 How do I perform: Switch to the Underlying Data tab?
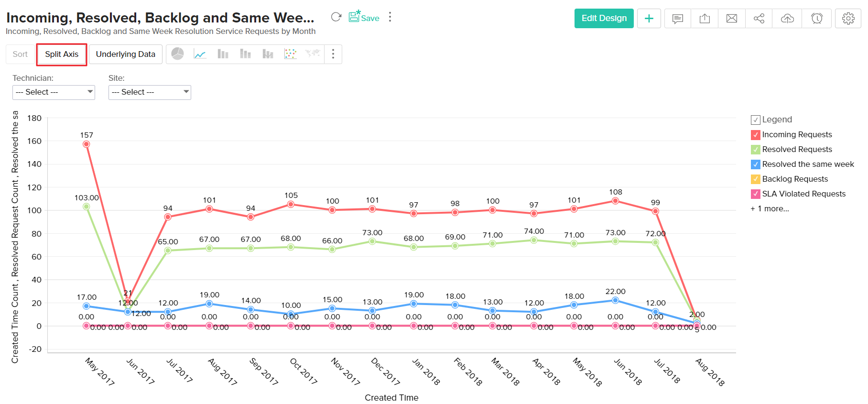point(125,54)
